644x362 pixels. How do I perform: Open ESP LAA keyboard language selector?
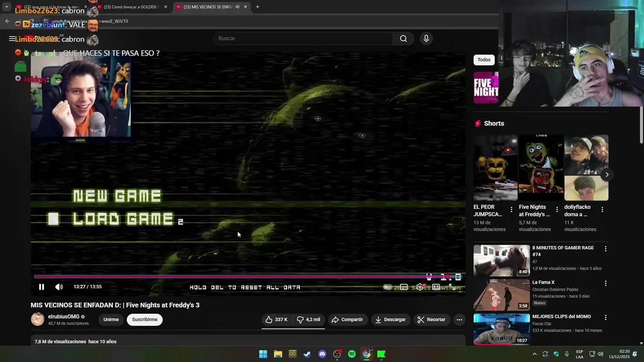coord(580,354)
